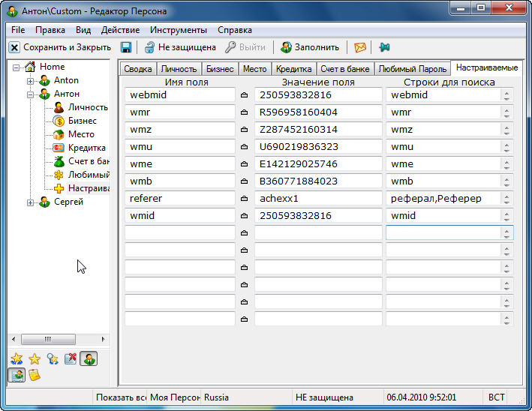Expand the Anton tree node
The image size is (532, 411).
[x=30, y=82]
